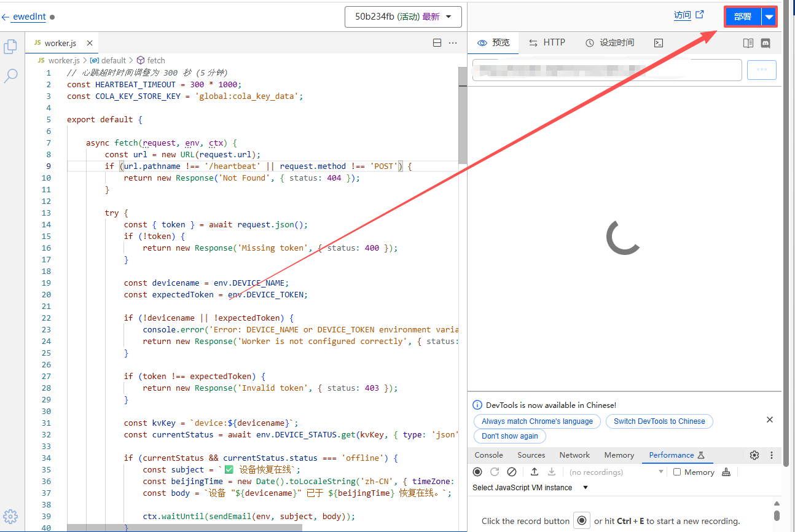The width and height of the screenshot is (795, 532).
Task: Click the editor horizontal scrollbar
Action: pyautogui.click(x=184, y=528)
